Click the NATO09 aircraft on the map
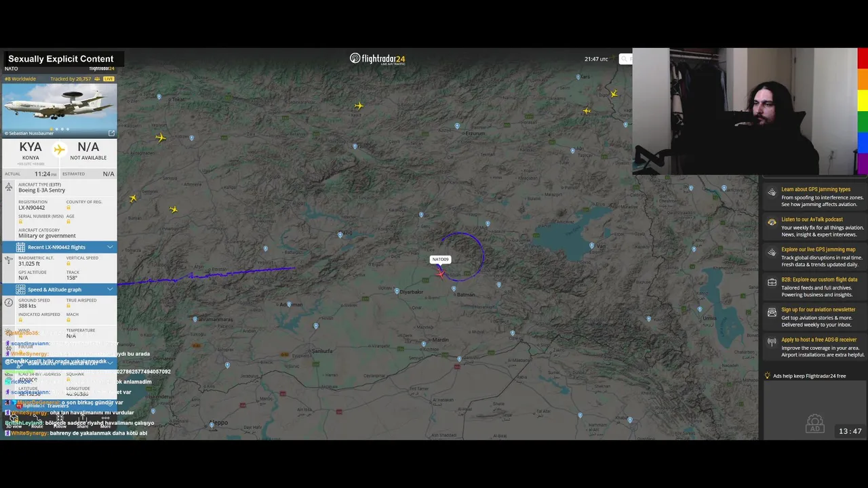 [440, 272]
